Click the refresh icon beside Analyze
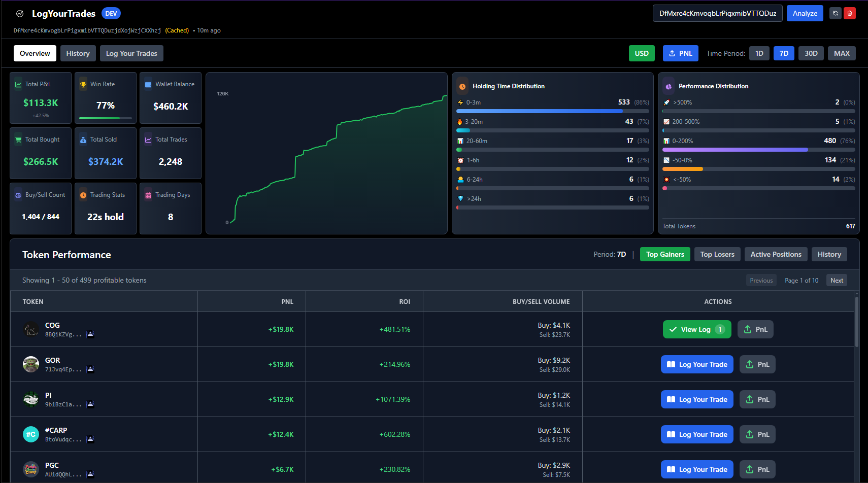This screenshot has width=868, height=483. pyautogui.click(x=835, y=13)
